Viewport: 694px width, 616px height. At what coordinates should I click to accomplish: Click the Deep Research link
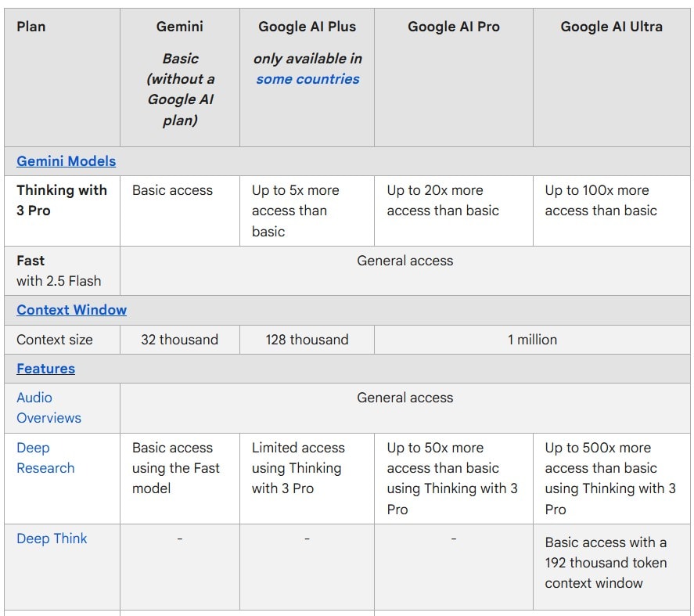[45, 458]
